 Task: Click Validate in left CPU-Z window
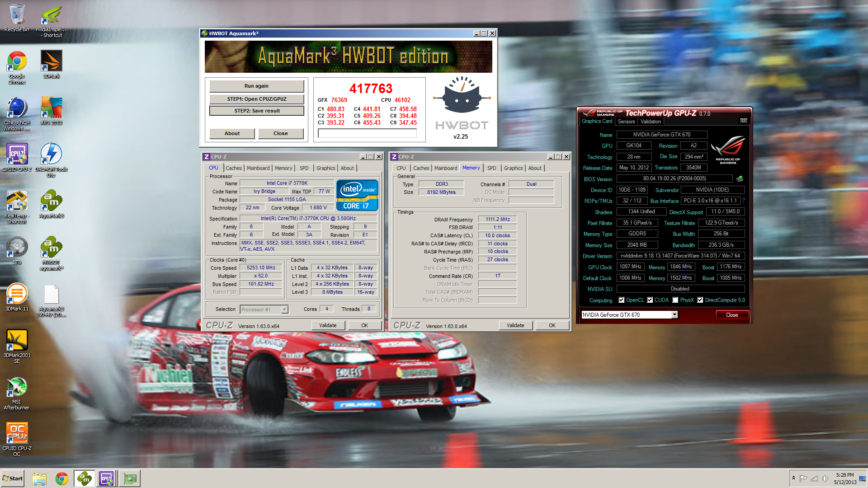point(328,325)
